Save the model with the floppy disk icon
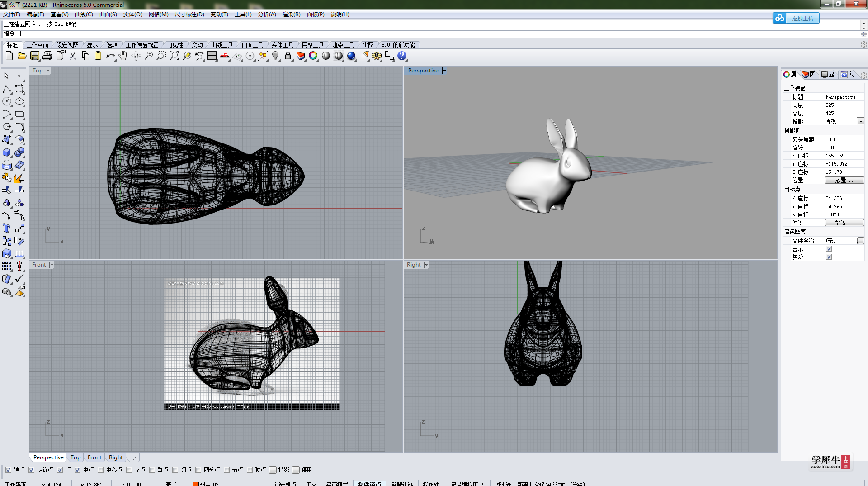 click(x=34, y=56)
